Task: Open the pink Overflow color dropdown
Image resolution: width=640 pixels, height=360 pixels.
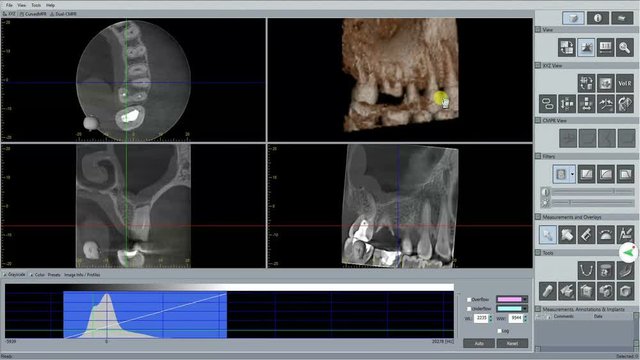Action: 512,300
